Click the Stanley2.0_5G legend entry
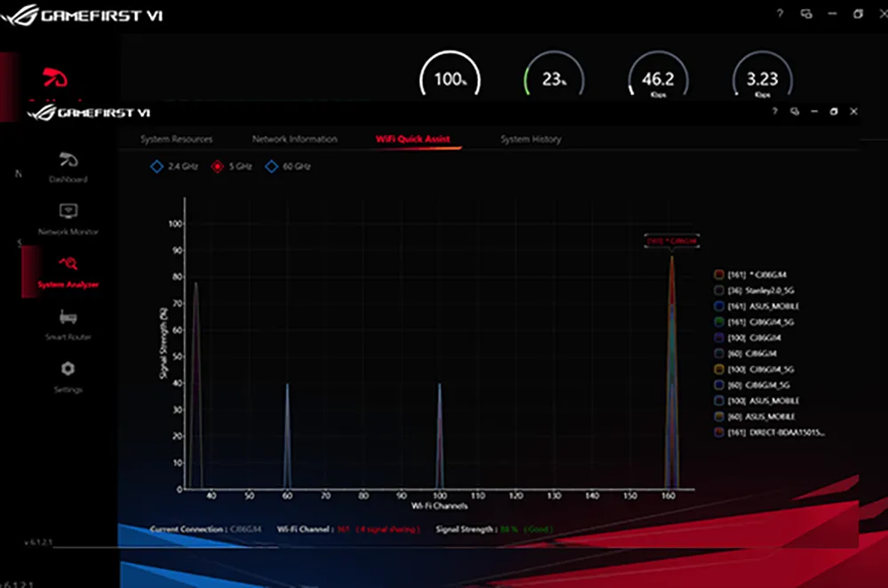 tap(765, 290)
